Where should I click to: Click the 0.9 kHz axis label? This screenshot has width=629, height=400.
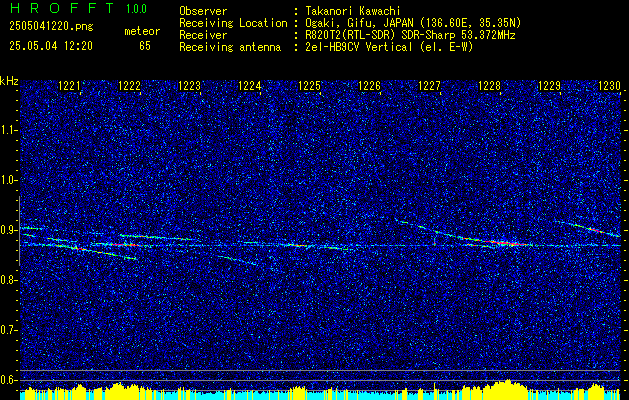click(x=8, y=230)
